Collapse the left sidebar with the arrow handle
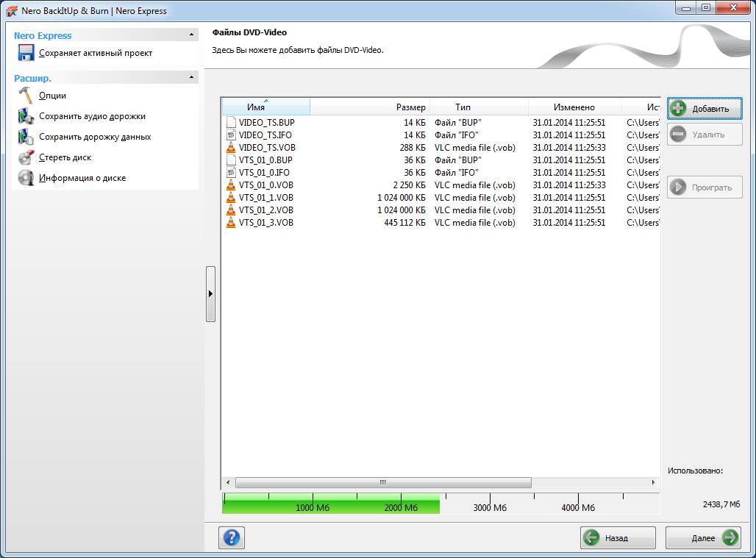This screenshot has height=558, width=756. [211, 293]
